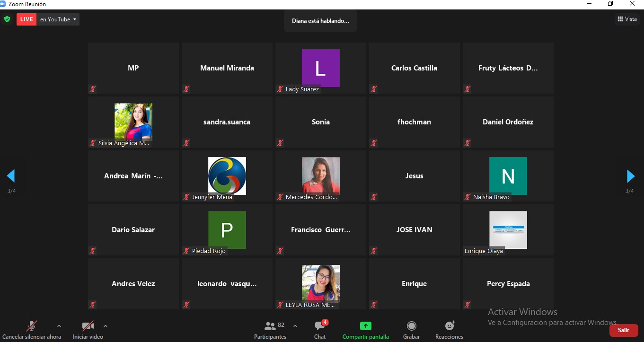Click muted mic icon in Percy Espada tile
The width and height of the screenshot is (644, 342).
[468, 305]
